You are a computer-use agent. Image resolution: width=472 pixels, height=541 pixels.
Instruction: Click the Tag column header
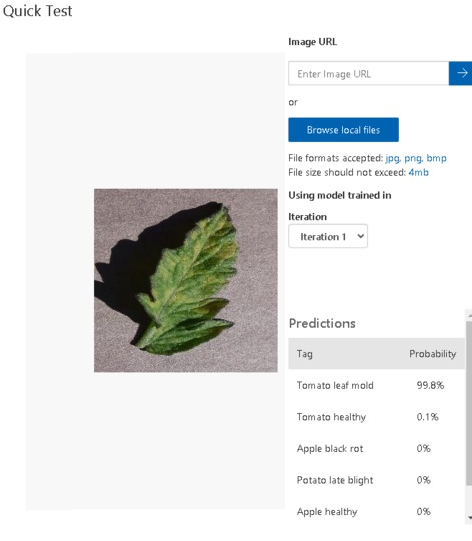pyautogui.click(x=305, y=354)
